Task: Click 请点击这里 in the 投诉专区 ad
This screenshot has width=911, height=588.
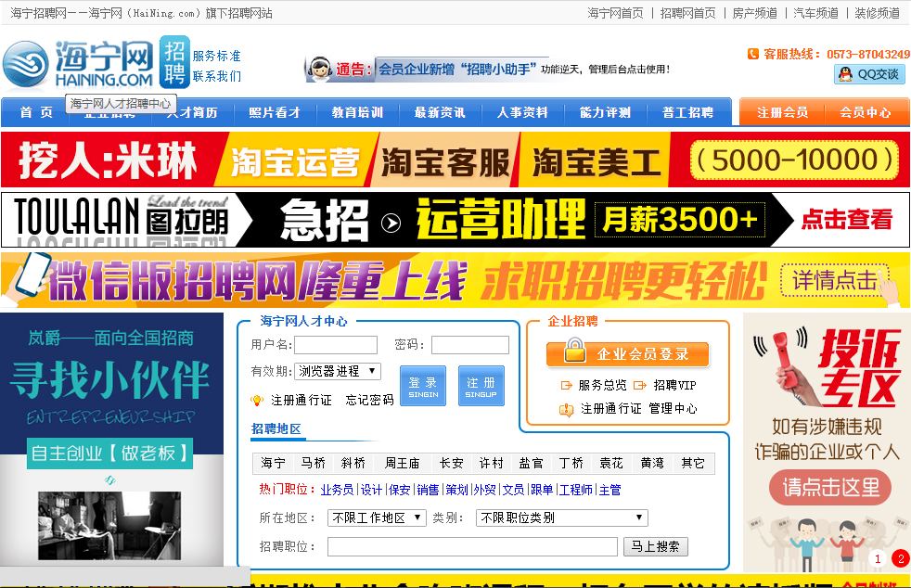Action: coord(831,488)
